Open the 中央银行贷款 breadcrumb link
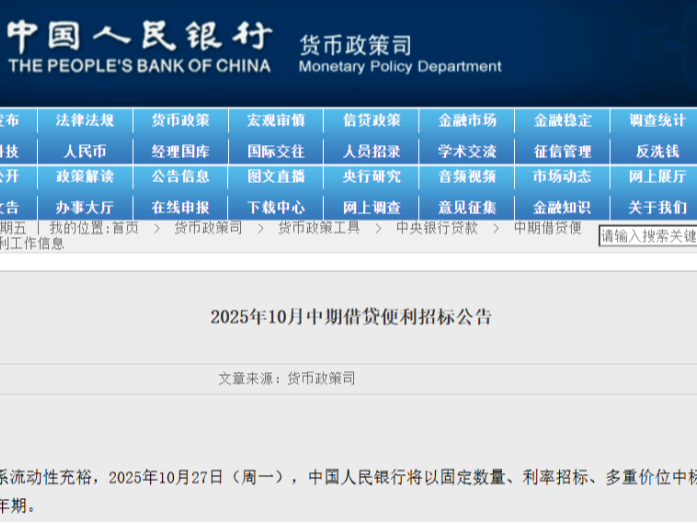Viewport: 697px width, 523px height. point(436,228)
